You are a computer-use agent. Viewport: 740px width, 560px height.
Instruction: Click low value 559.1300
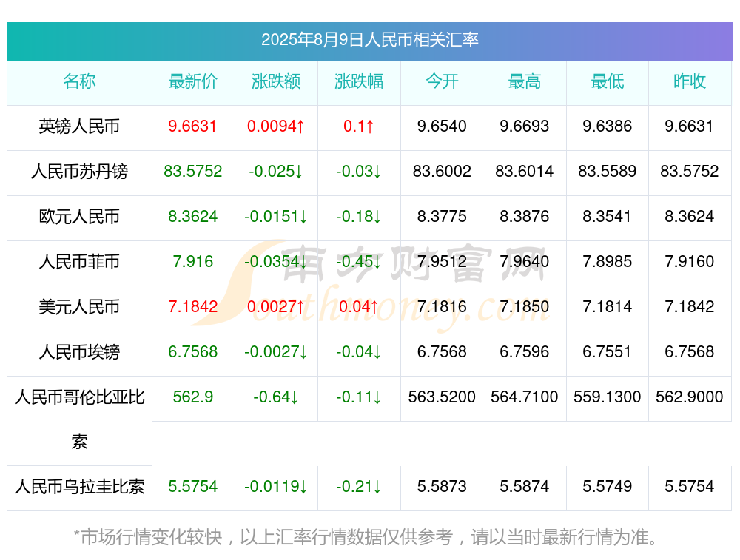coord(608,397)
